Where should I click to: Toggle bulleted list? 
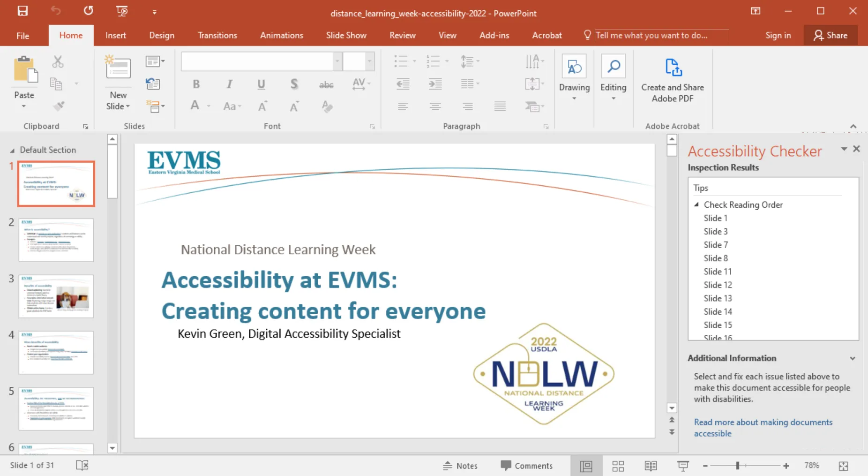[401, 61]
